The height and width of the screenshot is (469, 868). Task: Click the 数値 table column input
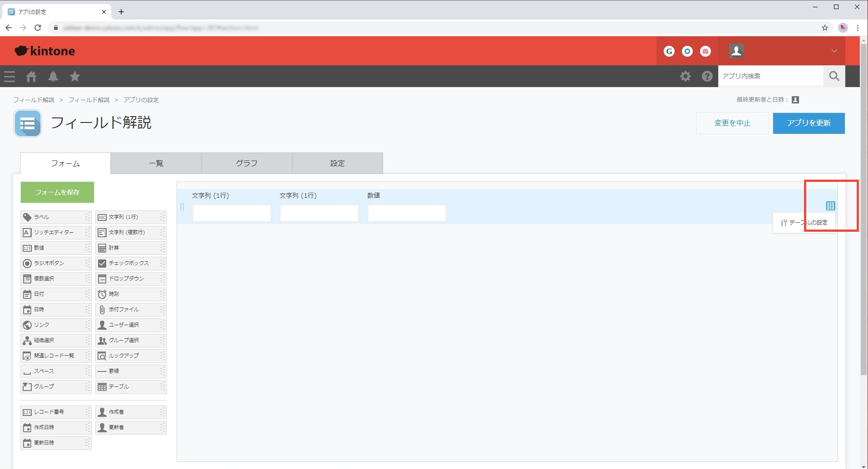[x=407, y=213]
